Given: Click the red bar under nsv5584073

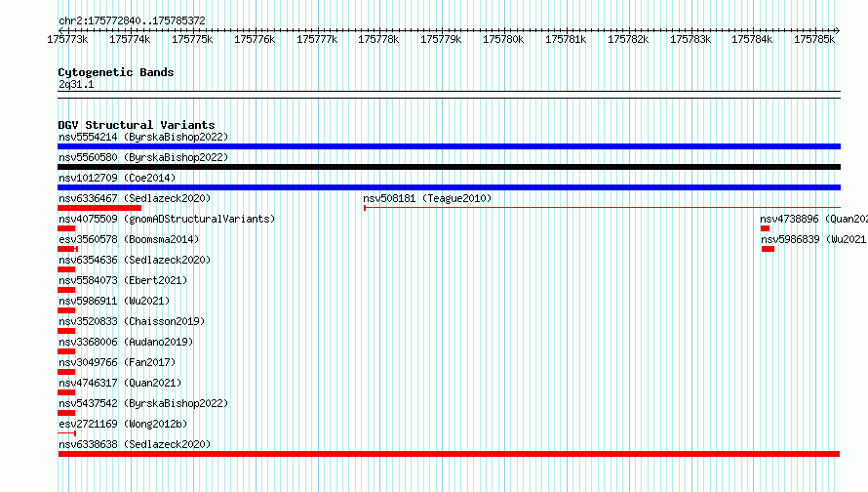Looking at the screenshot, I should [x=66, y=290].
